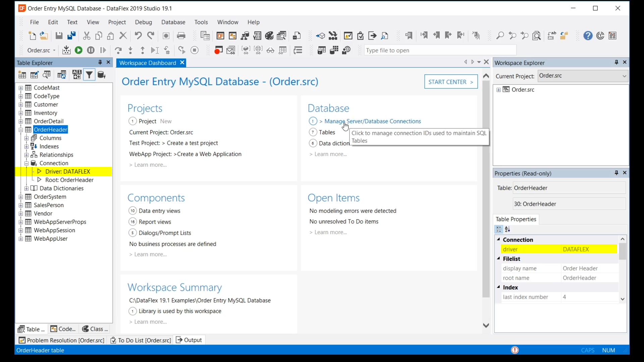Collapse the Connection node

(x=26, y=163)
